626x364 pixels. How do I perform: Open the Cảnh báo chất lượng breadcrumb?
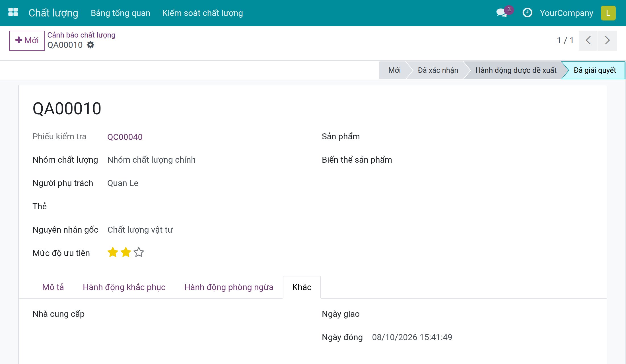tap(81, 35)
